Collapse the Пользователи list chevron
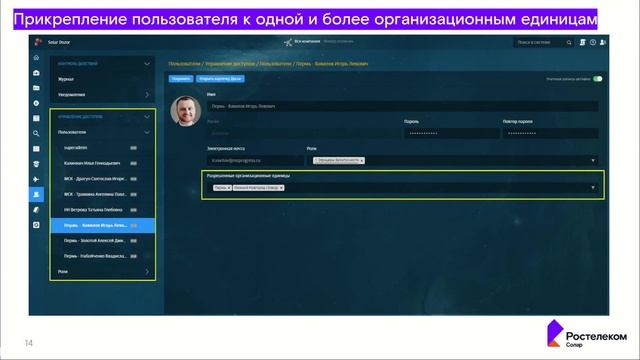This screenshot has height=360, width=640. 147,132
